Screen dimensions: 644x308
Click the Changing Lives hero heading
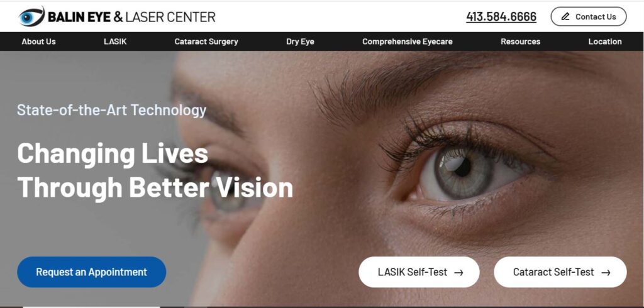coord(155,170)
